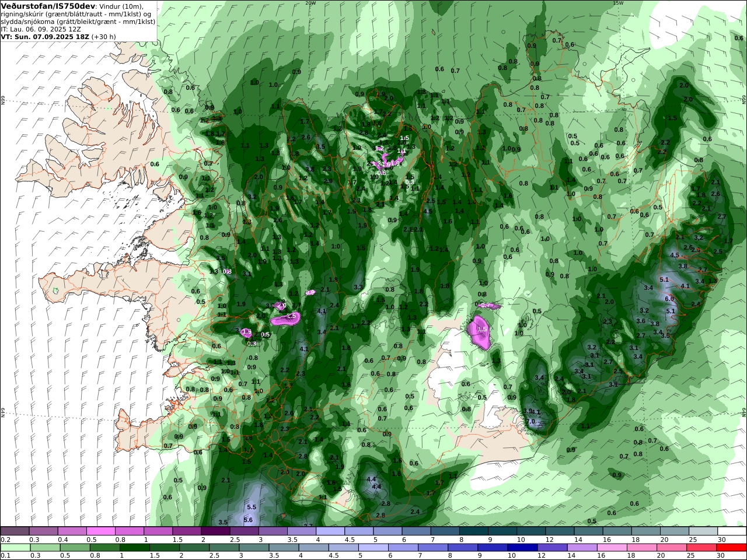Click the 5.6 value in the southwest
The height and width of the screenshot is (560, 747).
click(247, 520)
